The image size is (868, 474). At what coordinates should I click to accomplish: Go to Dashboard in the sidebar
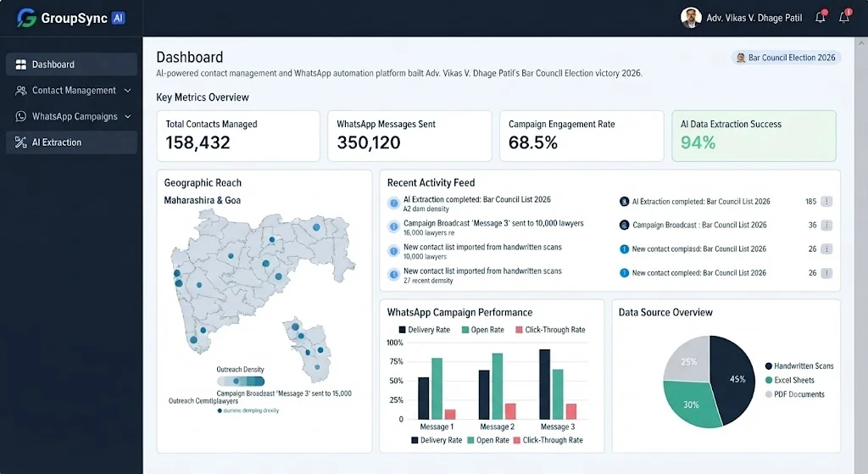pyautogui.click(x=71, y=64)
